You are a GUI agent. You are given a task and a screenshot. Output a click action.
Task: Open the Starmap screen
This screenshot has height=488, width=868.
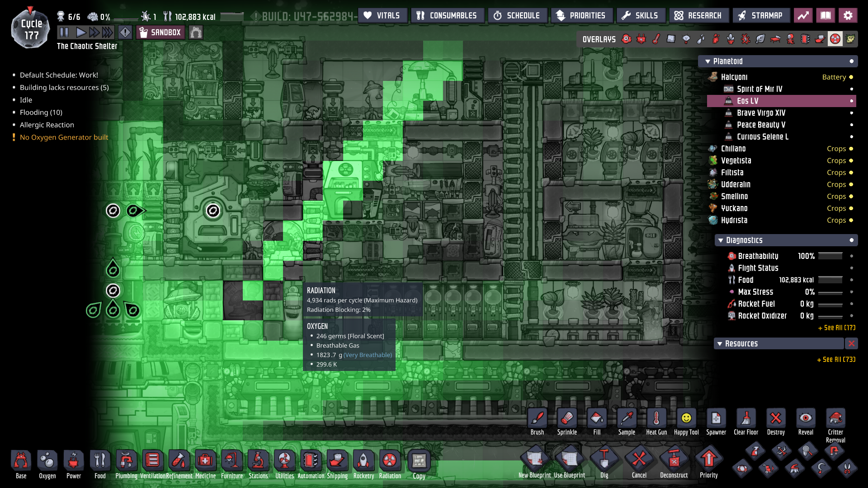pyautogui.click(x=761, y=16)
